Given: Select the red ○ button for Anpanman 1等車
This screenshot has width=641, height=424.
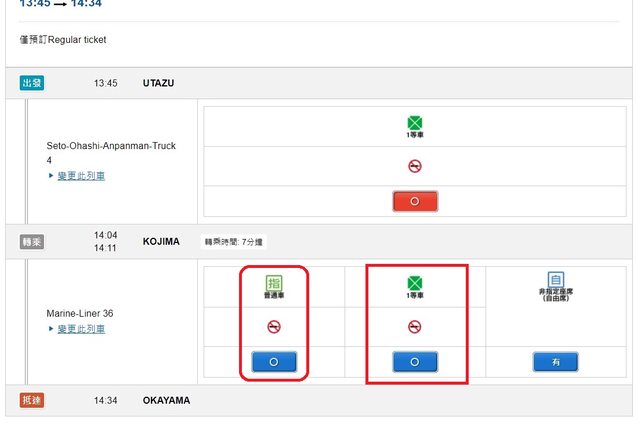Looking at the screenshot, I should click(x=415, y=201).
